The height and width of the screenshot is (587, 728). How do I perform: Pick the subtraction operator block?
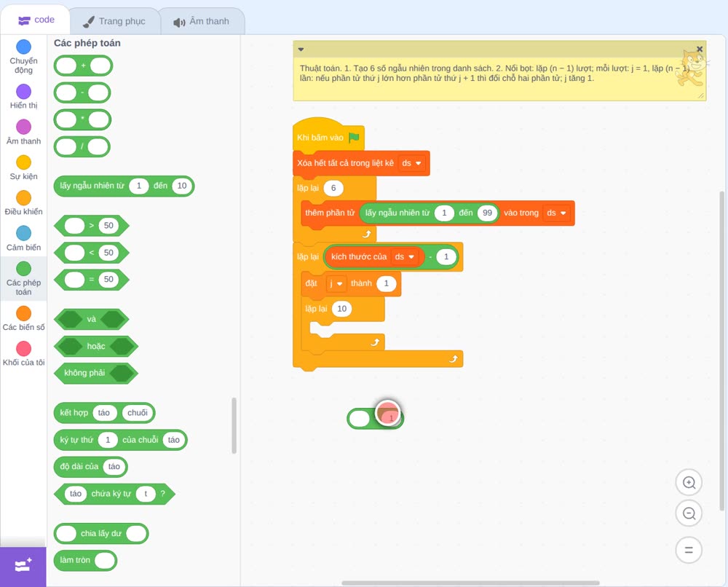[82, 93]
